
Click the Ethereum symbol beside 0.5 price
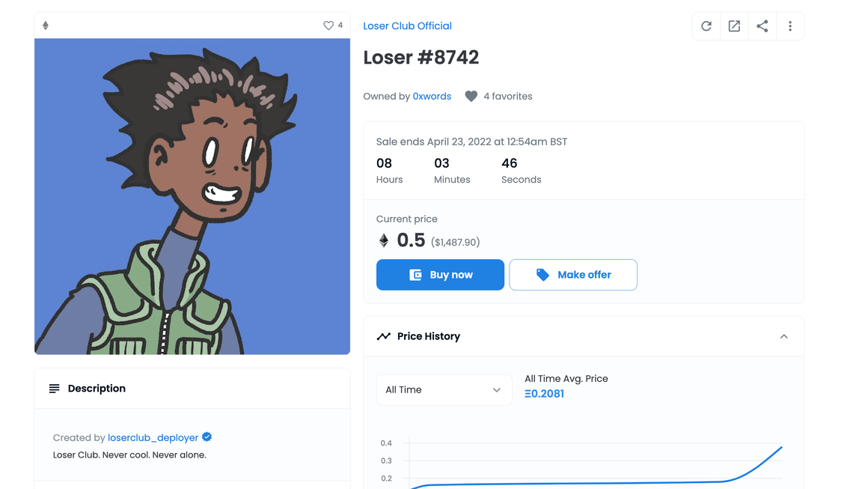(384, 240)
